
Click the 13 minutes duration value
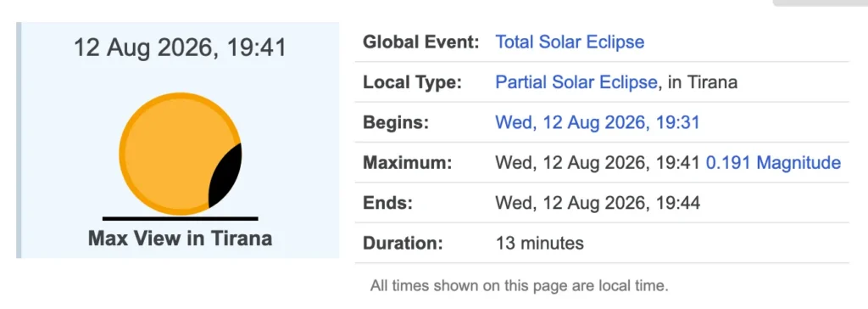(x=539, y=244)
